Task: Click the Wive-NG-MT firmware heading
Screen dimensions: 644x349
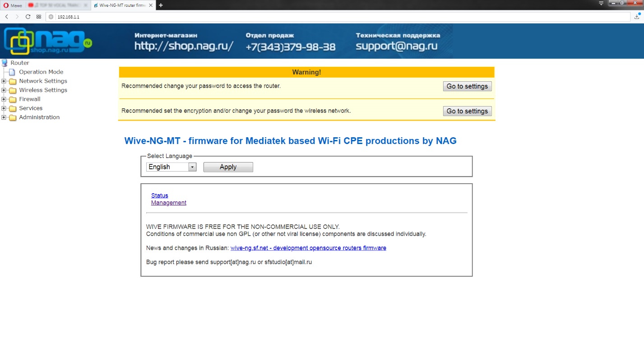Action: (x=290, y=141)
